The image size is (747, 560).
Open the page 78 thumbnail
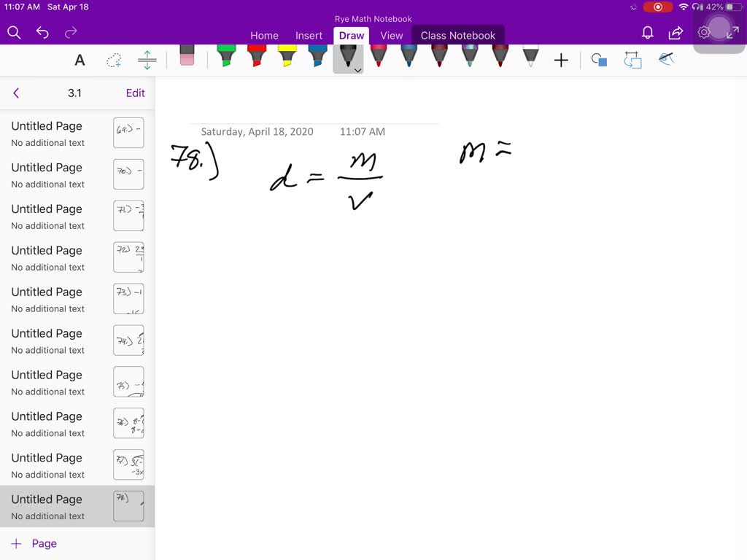pos(128,506)
